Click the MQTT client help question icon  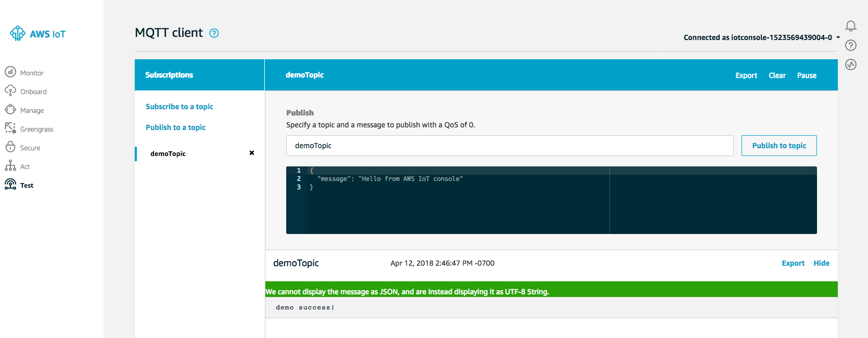(x=214, y=33)
